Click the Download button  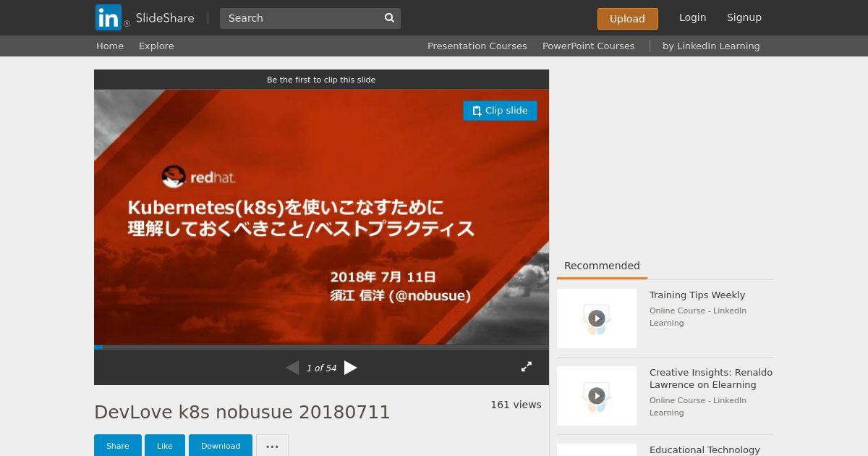pyautogui.click(x=221, y=446)
